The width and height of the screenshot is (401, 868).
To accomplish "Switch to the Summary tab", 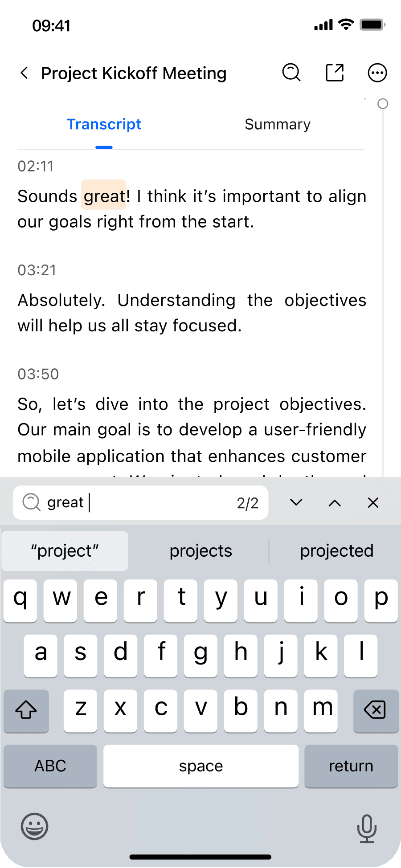I will click(x=278, y=124).
